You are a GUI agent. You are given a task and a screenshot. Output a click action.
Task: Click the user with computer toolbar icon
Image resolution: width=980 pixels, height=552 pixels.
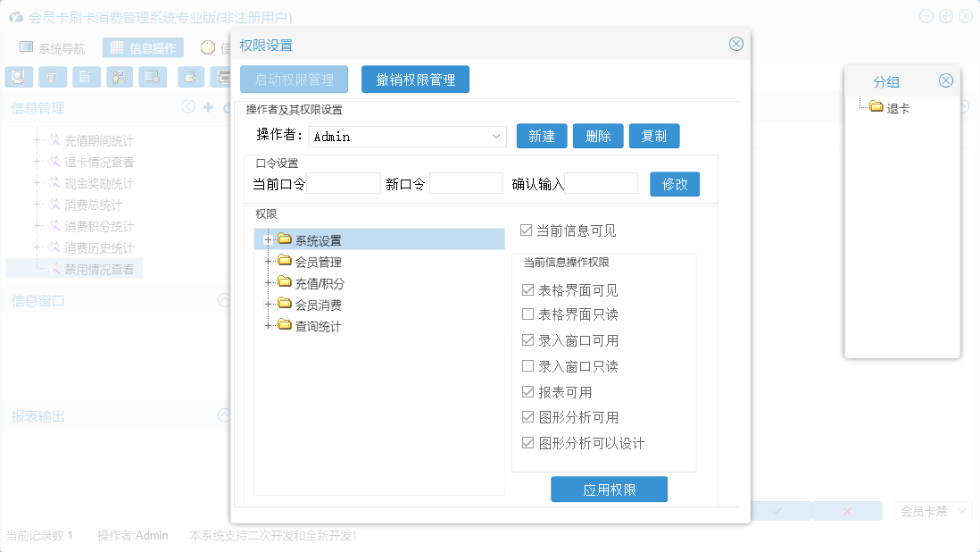pos(119,77)
